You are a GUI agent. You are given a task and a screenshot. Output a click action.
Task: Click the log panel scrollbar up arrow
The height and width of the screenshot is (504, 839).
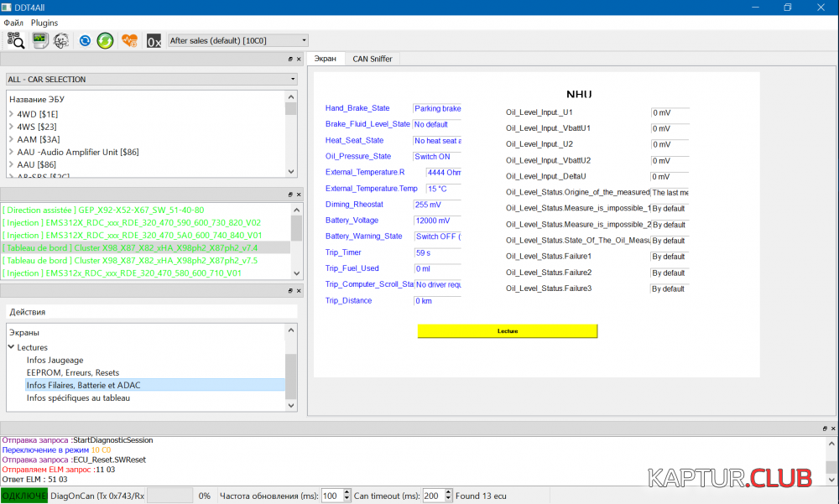(x=831, y=444)
